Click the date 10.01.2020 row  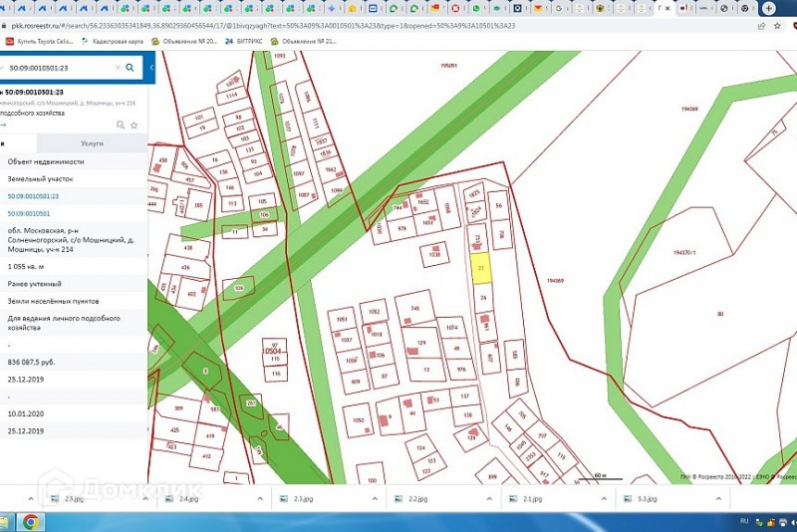tap(74, 414)
